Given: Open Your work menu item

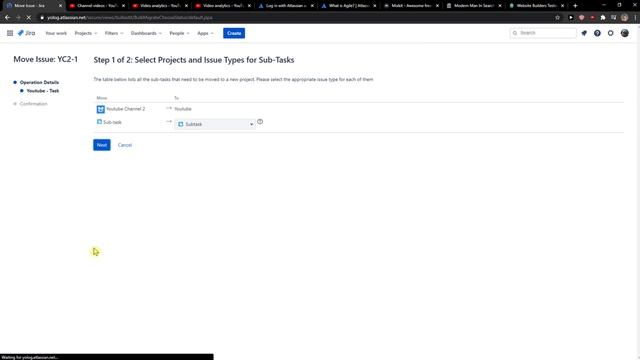Looking at the screenshot, I should pyautogui.click(x=56, y=33).
